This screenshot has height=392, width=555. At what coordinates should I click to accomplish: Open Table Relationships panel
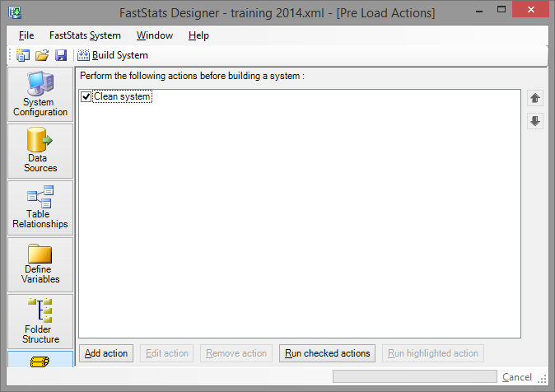coord(40,208)
